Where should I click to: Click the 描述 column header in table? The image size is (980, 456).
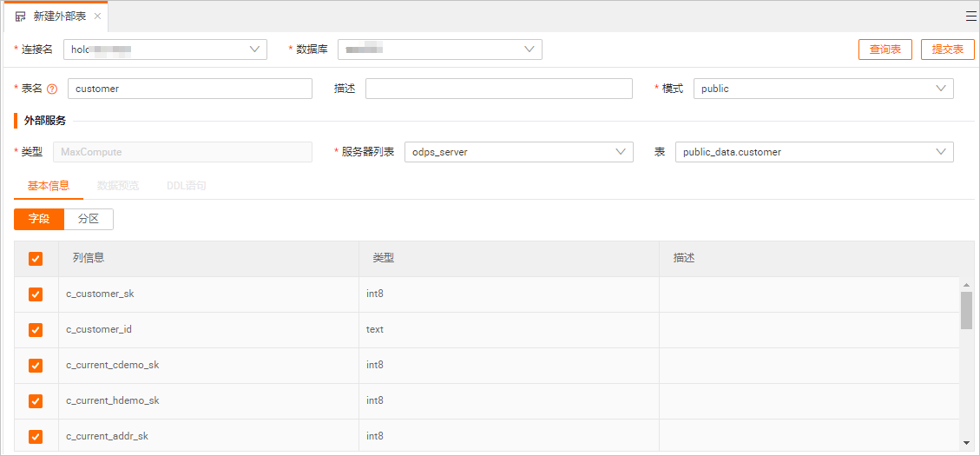tap(816, 258)
